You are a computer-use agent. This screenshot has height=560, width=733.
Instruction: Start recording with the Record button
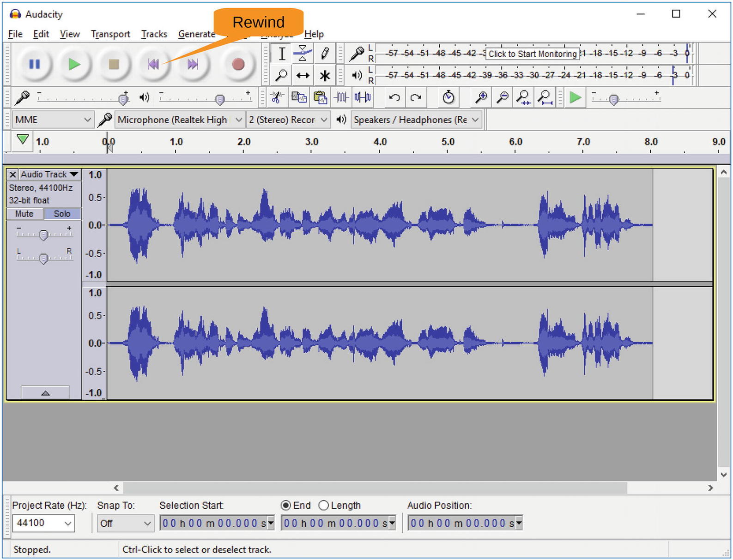[x=238, y=64]
